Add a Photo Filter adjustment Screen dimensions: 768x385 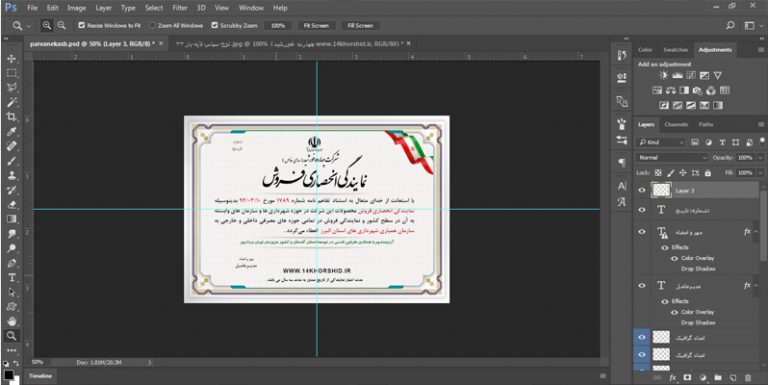[x=698, y=91]
